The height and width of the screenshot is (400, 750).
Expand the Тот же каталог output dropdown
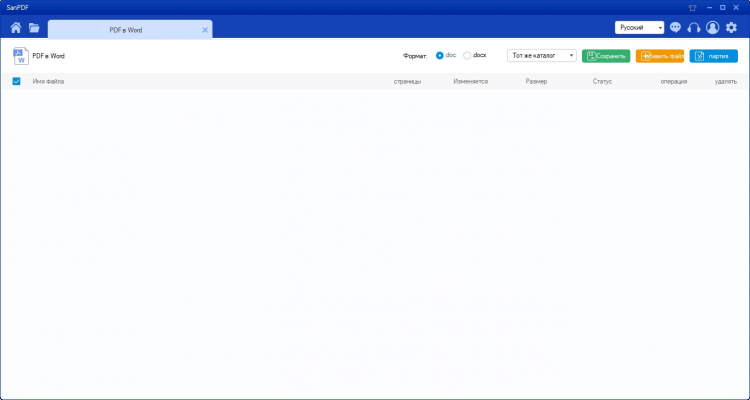tap(542, 56)
